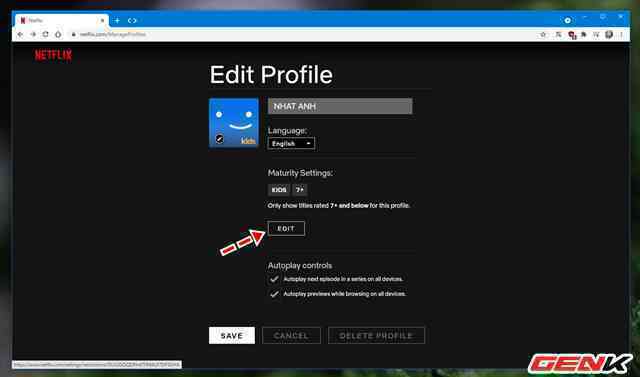The width and height of the screenshot is (640, 377).
Task: Bookmark this page with star icon
Action: coord(543,35)
